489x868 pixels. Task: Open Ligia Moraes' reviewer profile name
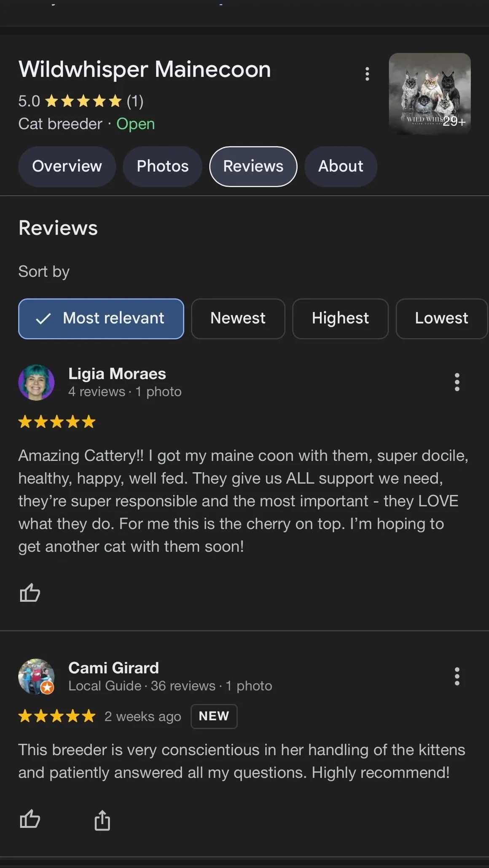117,374
